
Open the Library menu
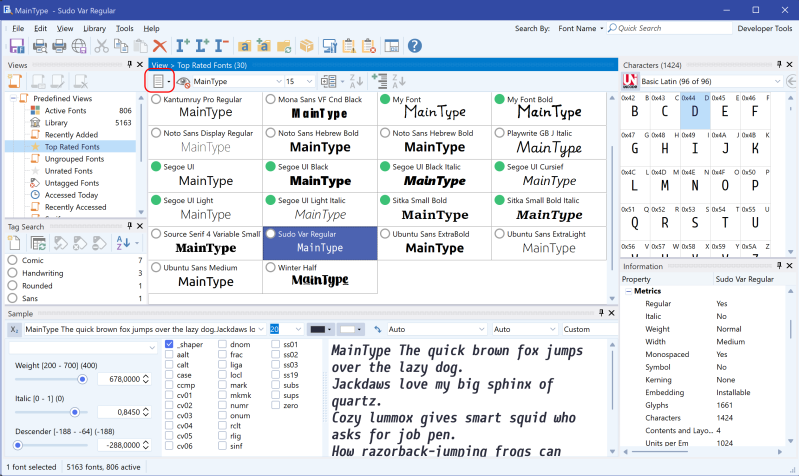click(x=94, y=28)
